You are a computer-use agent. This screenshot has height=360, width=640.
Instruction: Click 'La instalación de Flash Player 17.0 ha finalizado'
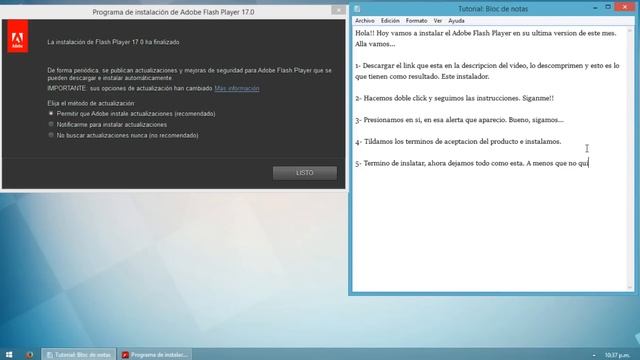113,42
